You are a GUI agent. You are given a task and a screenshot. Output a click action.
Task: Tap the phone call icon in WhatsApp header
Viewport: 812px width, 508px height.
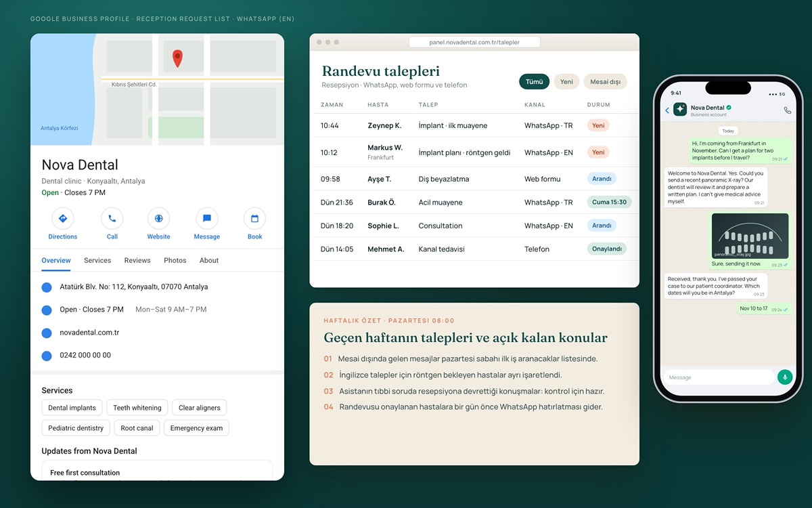[x=787, y=110]
